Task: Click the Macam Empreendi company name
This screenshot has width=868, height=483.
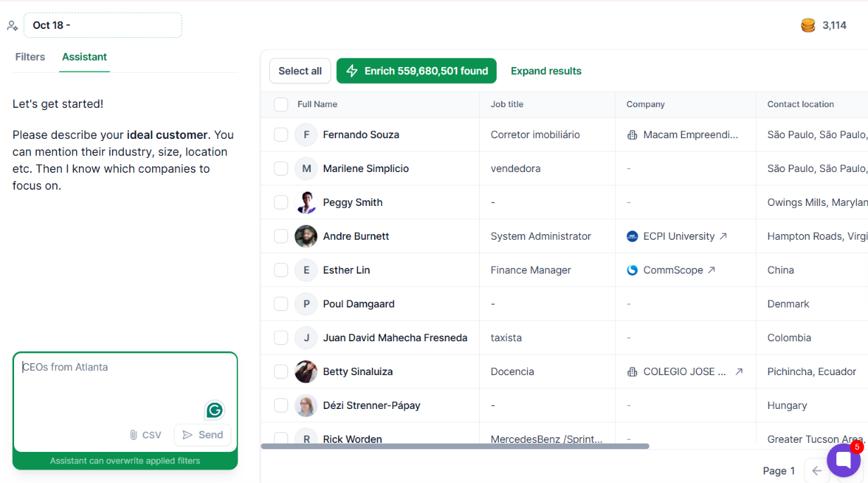Action: click(690, 135)
